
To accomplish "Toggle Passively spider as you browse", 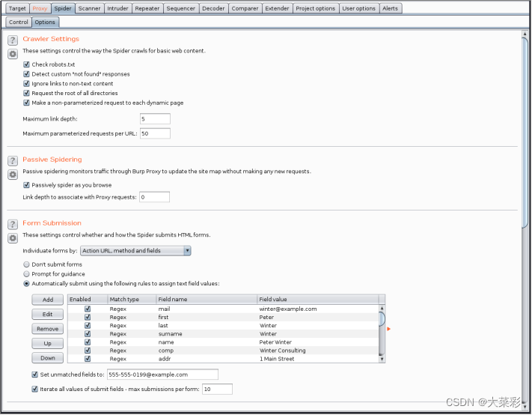I will click(x=26, y=185).
